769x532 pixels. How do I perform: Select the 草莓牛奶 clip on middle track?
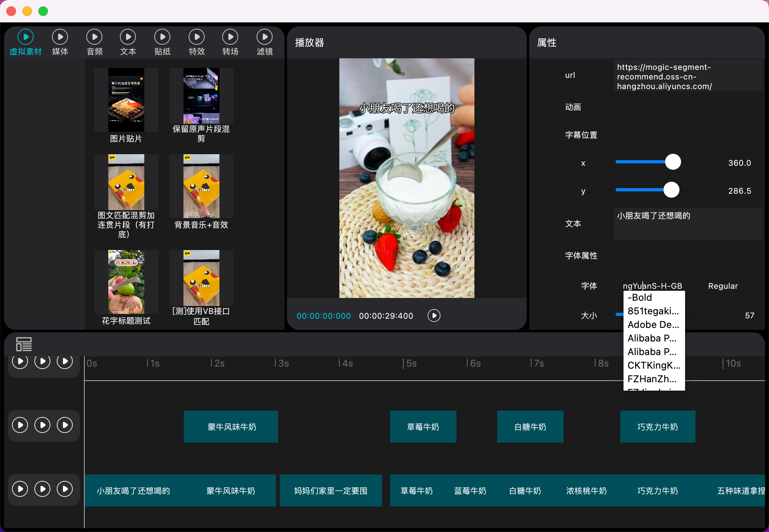[x=423, y=427]
